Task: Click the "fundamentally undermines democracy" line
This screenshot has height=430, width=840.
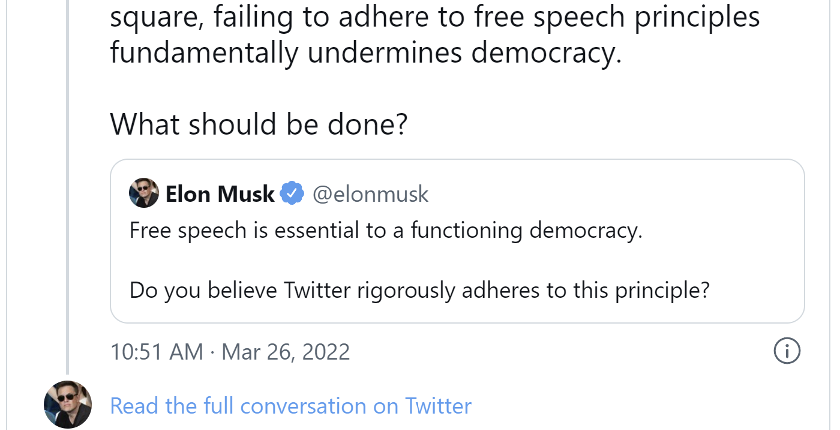Action: [x=365, y=53]
